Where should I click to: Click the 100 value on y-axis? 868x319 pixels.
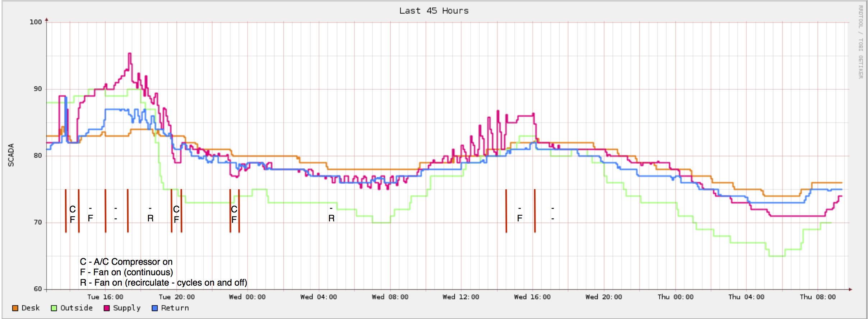coord(36,22)
